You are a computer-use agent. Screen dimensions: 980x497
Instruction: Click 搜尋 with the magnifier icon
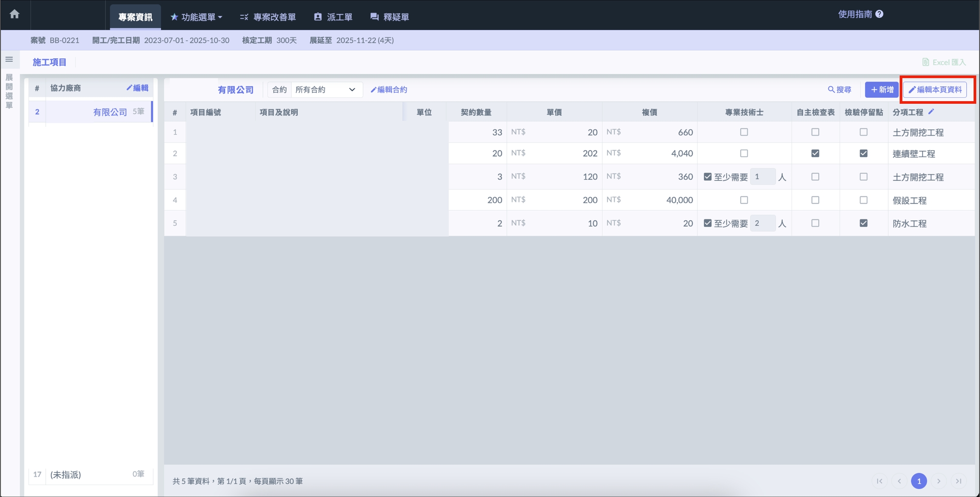pos(839,90)
